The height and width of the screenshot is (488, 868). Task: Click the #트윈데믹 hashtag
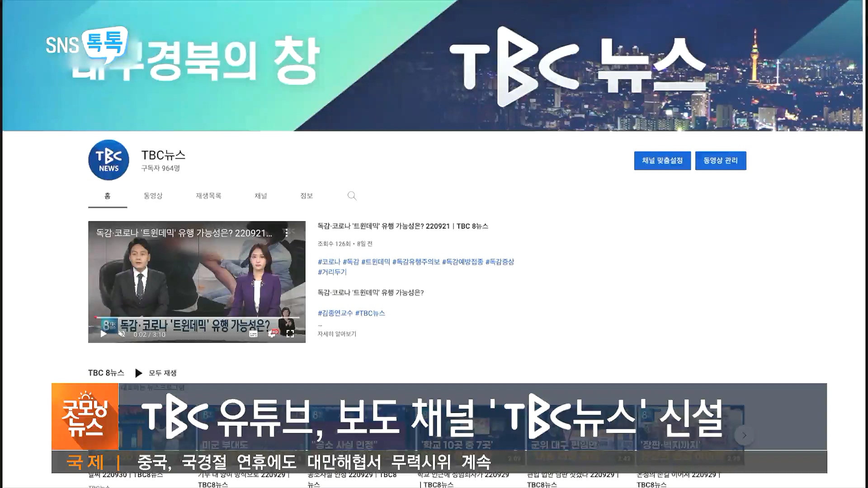(376, 262)
